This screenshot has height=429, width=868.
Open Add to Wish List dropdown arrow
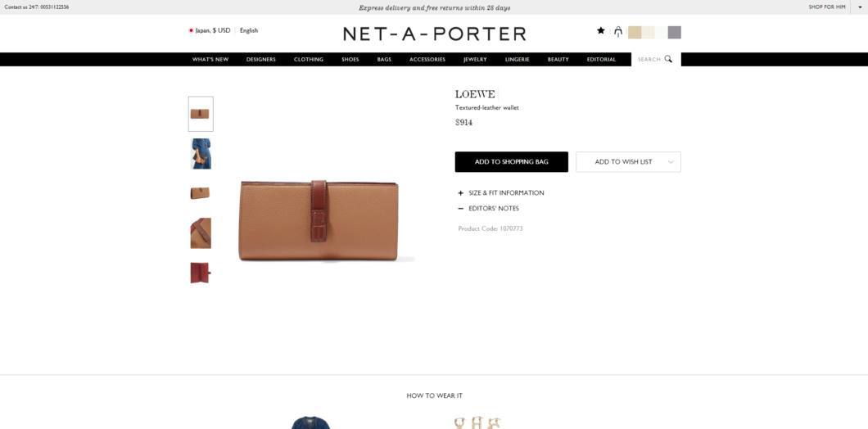671,162
